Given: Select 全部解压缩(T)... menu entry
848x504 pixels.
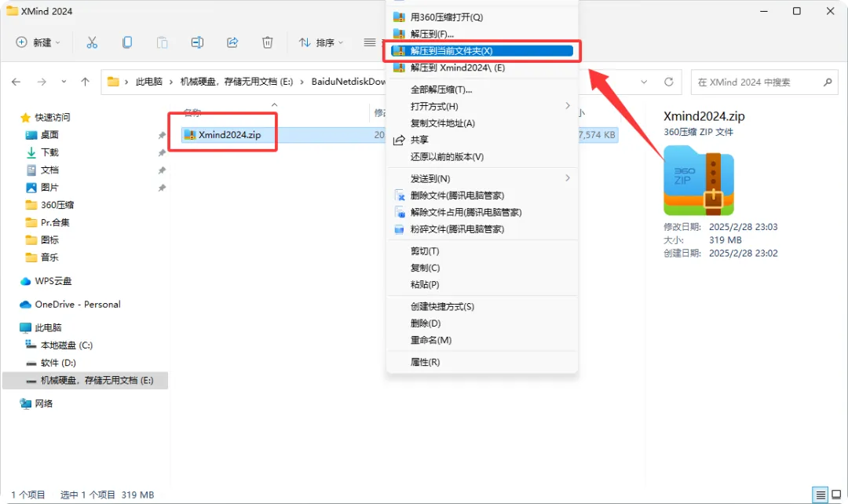Looking at the screenshot, I should [x=482, y=89].
